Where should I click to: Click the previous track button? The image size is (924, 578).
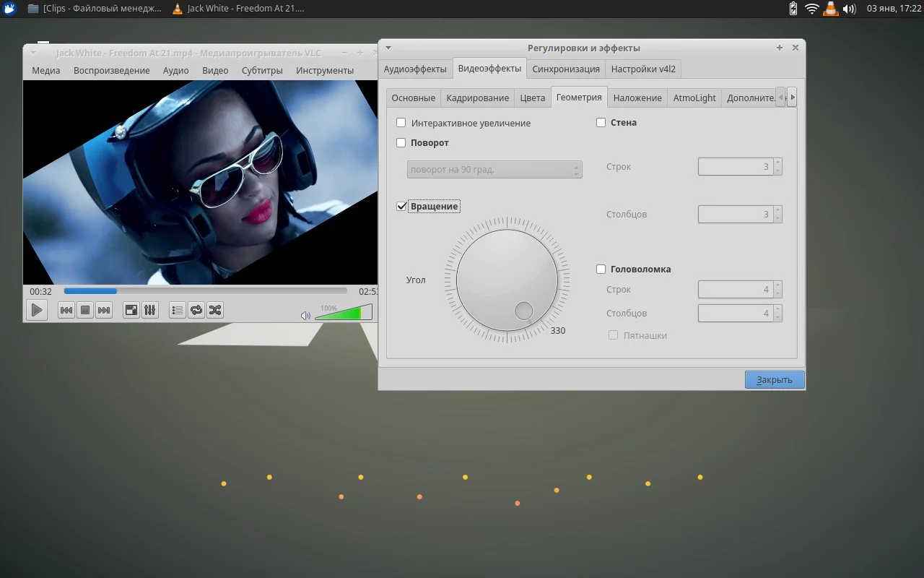click(66, 310)
